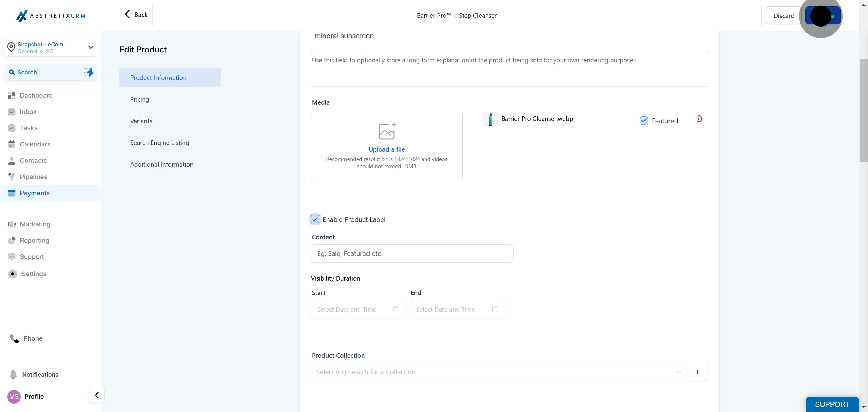Delete the Barrier Pro Cleanser.webp media file
The width and height of the screenshot is (868, 412).
click(x=699, y=119)
